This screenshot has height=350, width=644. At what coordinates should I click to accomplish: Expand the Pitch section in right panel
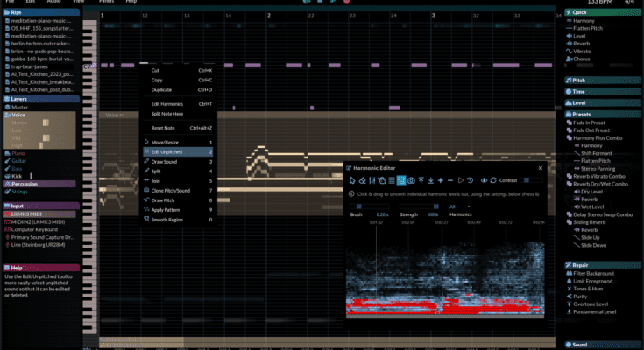click(x=580, y=80)
